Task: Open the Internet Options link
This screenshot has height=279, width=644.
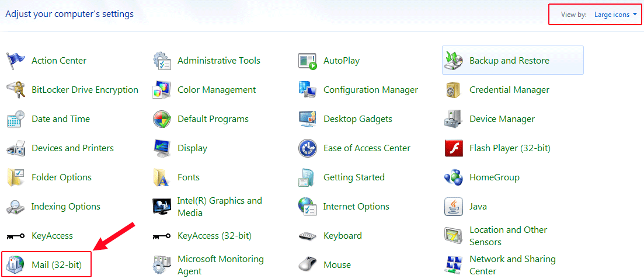Action: [356, 207]
